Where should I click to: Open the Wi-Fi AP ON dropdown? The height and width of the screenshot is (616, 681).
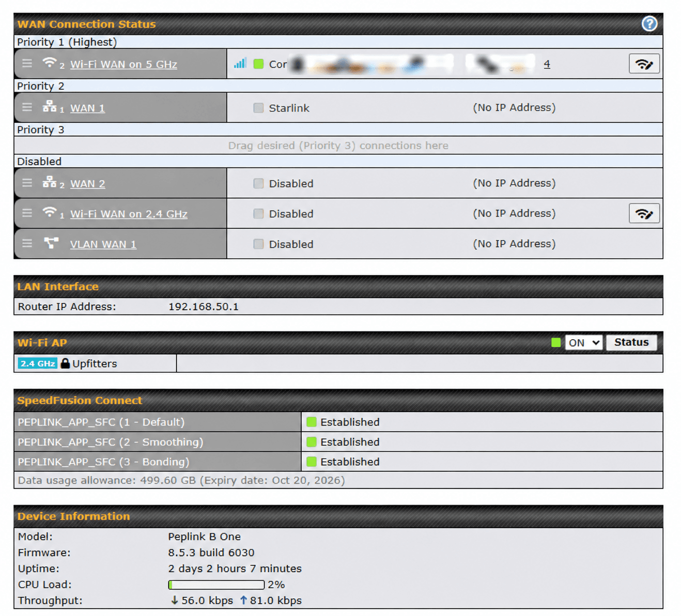click(583, 342)
